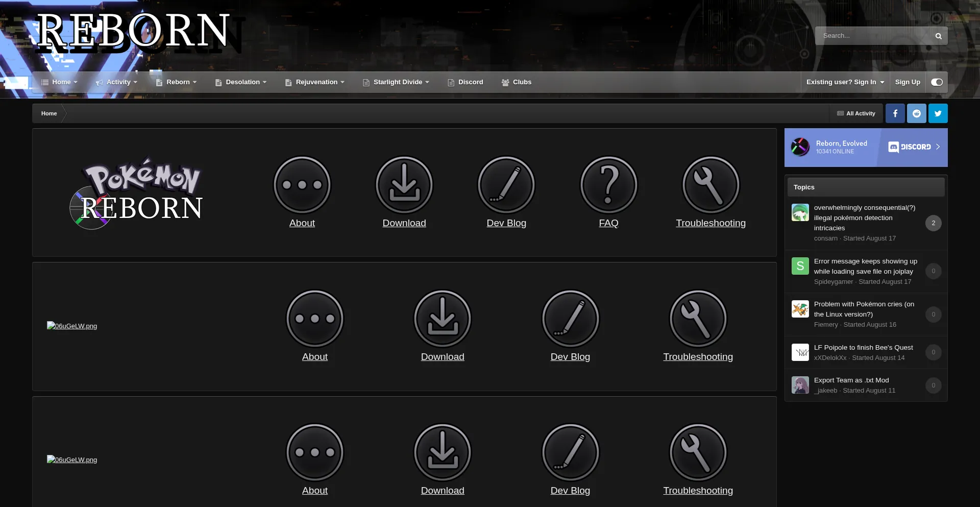This screenshot has height=507, width=980.
Task: Open the Twitter social icon
Action: click(x=938, y=113)
